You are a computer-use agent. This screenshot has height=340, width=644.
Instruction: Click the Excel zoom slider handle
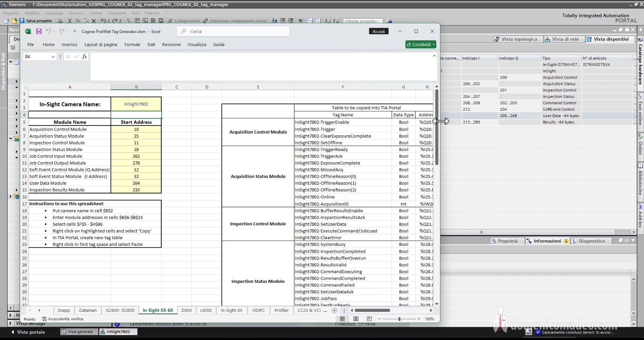click(x=399, y=319)
